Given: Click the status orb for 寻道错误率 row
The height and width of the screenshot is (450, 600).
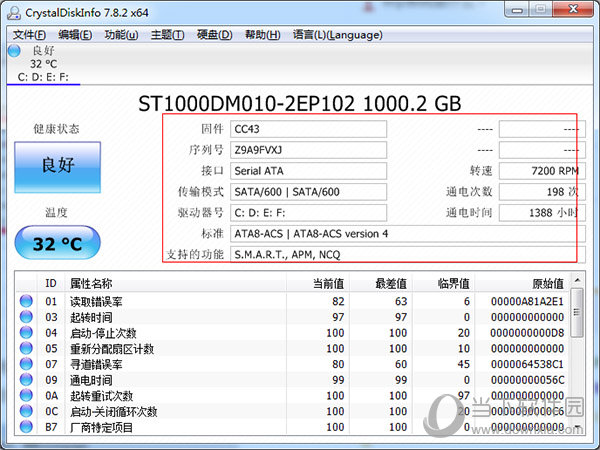Looking at the screenshot, I should (x=26, y=364).
